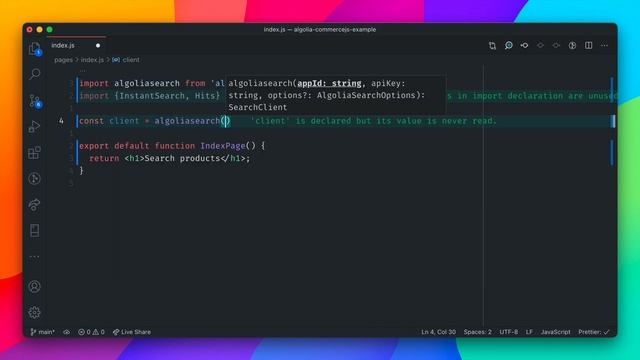Click the first dimmed diamond navigation icon
Screen dimensions: 640x360
[540, 45]
